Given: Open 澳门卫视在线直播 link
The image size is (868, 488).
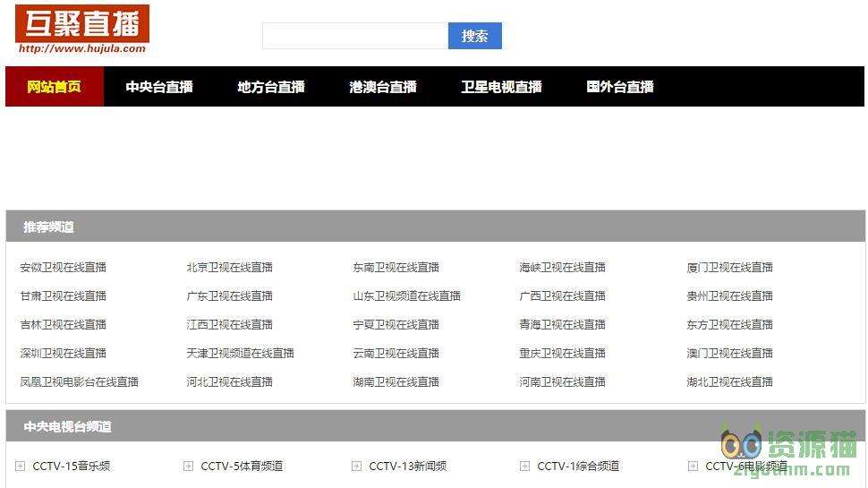Looking at the screenshot, I should (729, 354).
